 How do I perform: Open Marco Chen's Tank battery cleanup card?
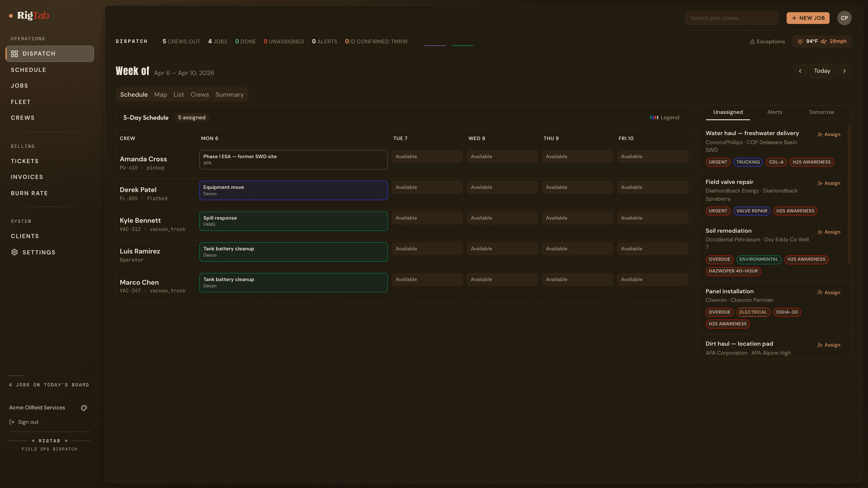coord(293,283)
